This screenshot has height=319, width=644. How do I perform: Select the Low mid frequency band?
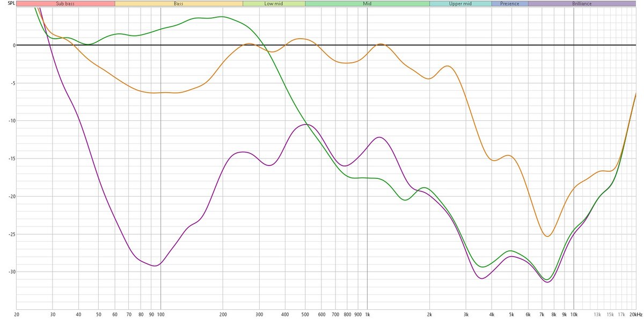point(274,3)
